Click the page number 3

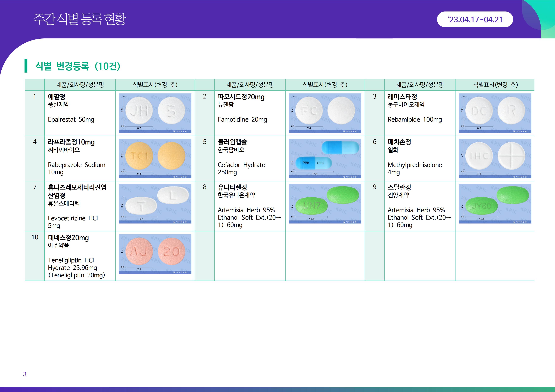[25, 374]
